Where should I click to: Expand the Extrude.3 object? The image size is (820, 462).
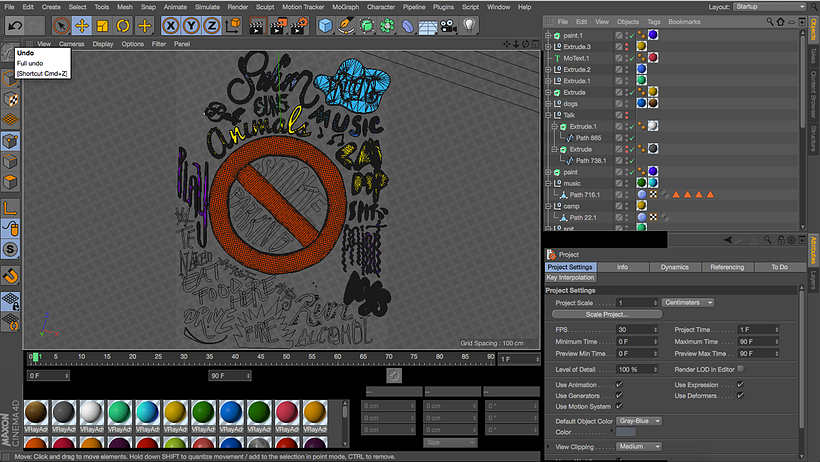(x=548, y=47)
